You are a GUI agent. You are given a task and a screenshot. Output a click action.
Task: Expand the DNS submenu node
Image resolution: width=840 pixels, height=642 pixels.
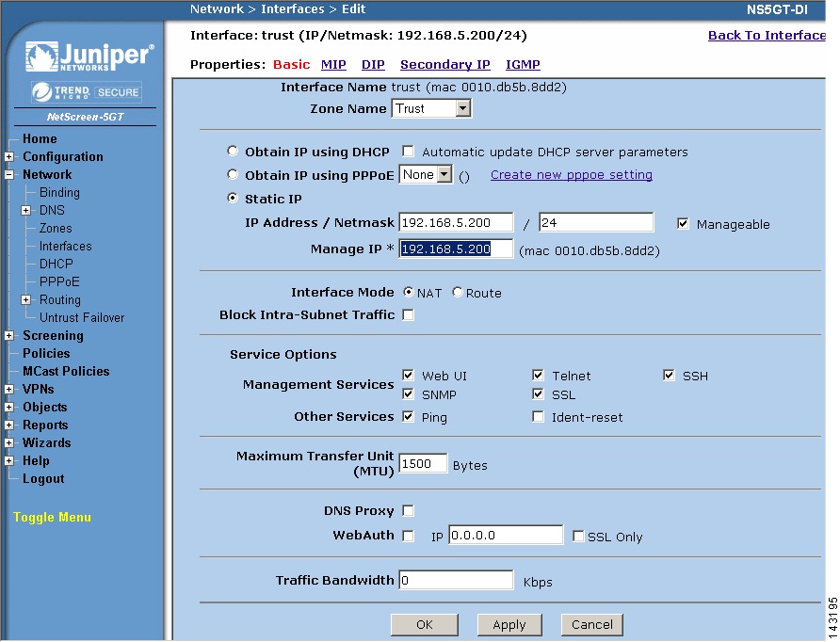(25, 211)
